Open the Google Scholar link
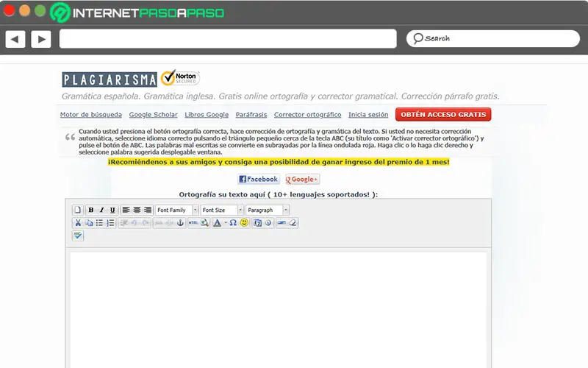The height and width of the screenshot is (368, 588). point(154,115)
